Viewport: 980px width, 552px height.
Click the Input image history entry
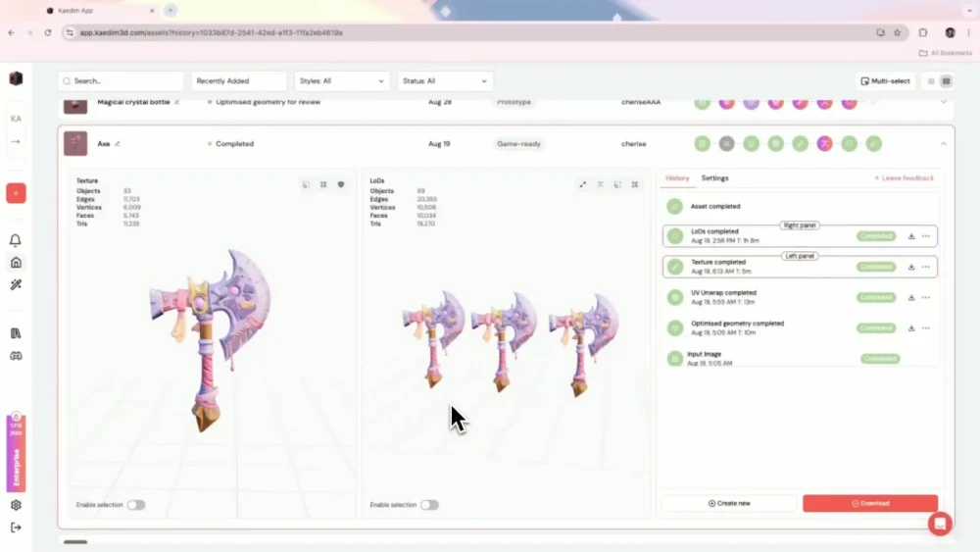800,358
